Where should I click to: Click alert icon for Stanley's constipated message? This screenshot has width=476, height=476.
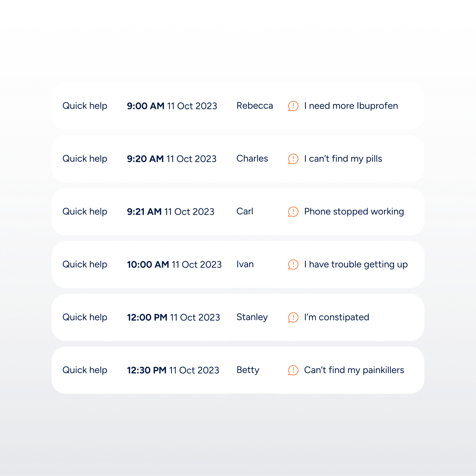click(293, 317)
